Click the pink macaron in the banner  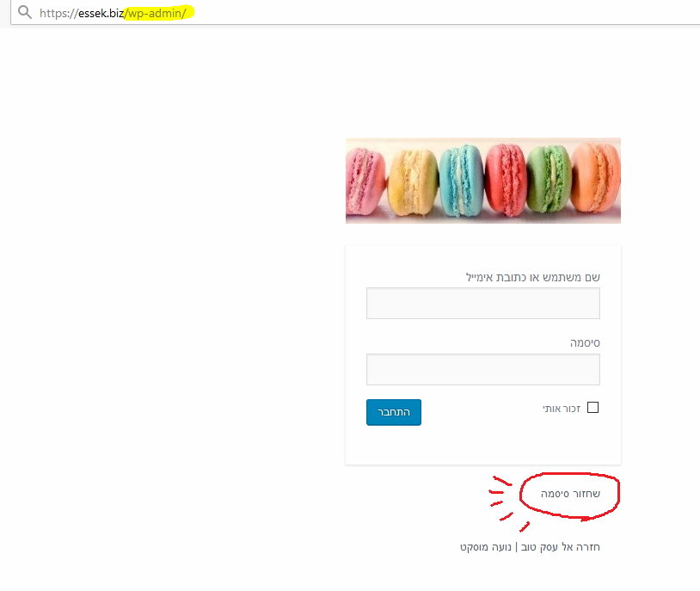pos(365,182)
